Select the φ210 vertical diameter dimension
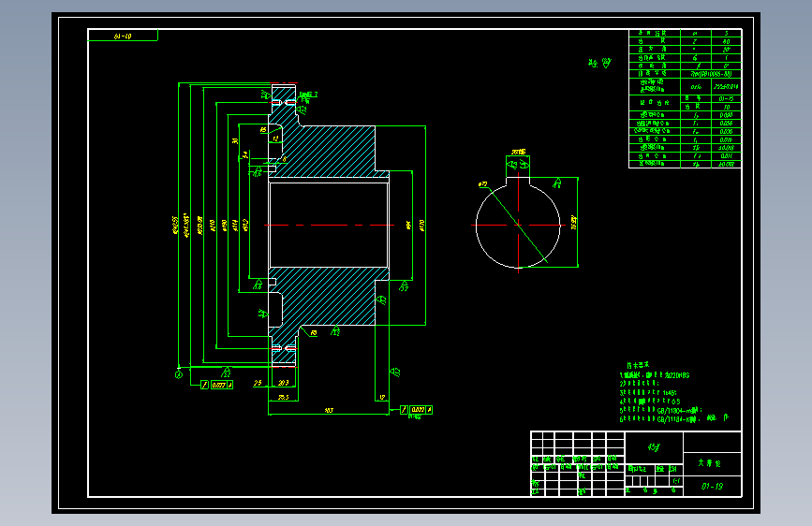 pos(213,226)
